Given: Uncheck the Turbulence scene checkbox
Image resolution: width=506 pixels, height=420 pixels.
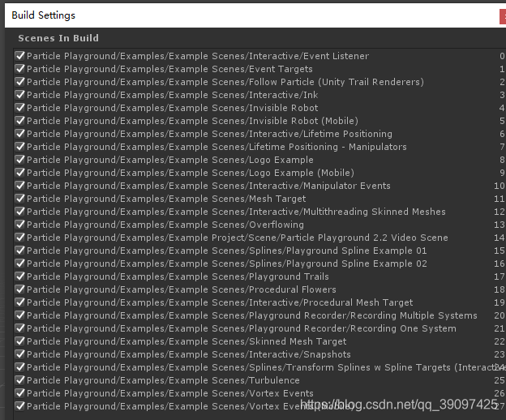Looking at the screenshot, I should point(20,380).
